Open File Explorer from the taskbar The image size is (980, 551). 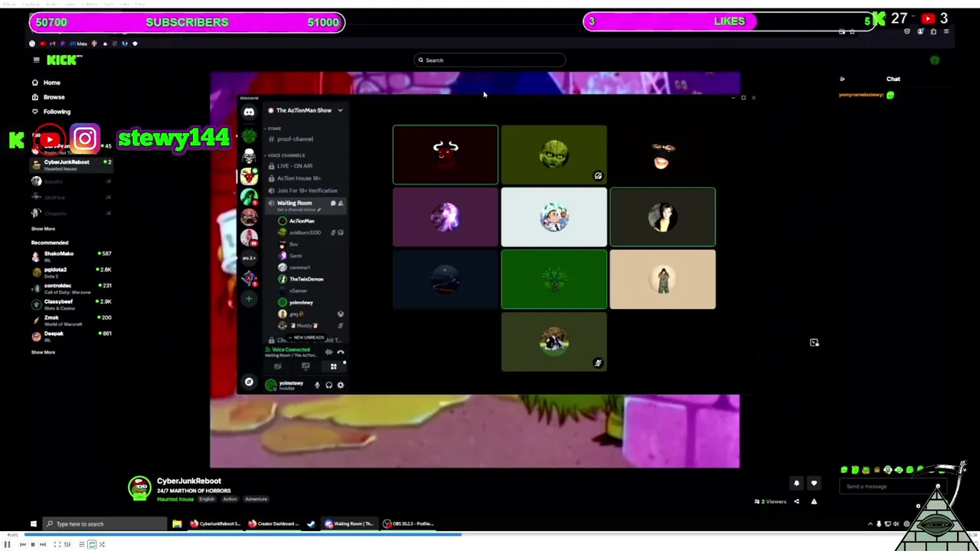177,524
